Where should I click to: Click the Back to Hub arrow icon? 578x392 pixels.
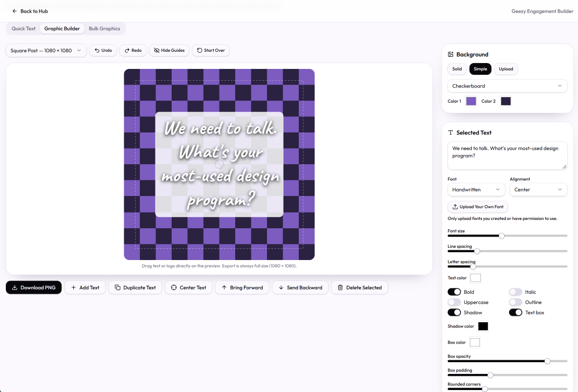pos(15,11)
